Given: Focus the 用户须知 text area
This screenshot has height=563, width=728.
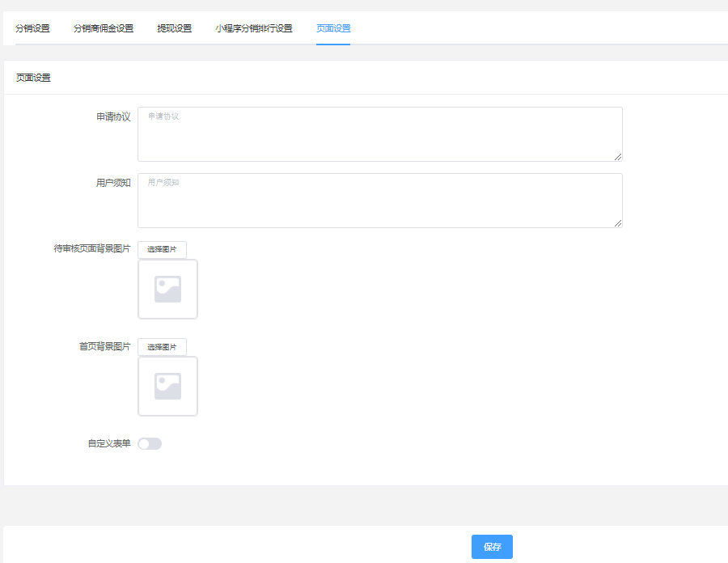Looking at the screenshot, I should pyautogui.click(x=380, y=201).
